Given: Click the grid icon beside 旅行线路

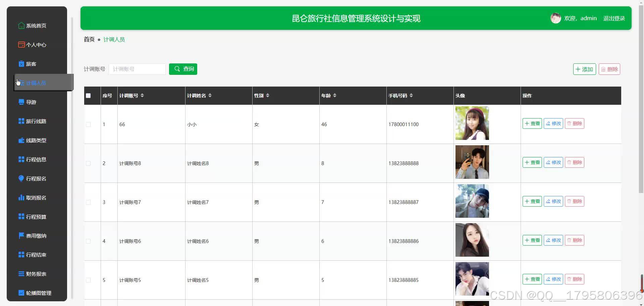Looking at the screenshot, I should click(21, 121).
